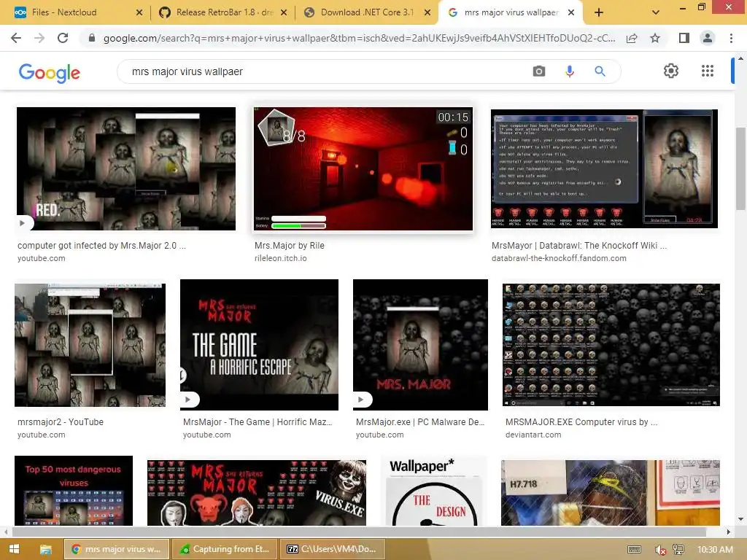Open the Chrome three-dot menu
The width and height of the screenshot is (747, 560).
(x=731, y=38)
